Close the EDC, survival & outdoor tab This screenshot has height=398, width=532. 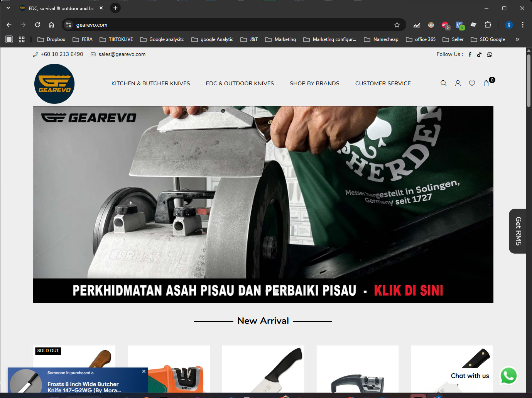[x=101, y=8]
